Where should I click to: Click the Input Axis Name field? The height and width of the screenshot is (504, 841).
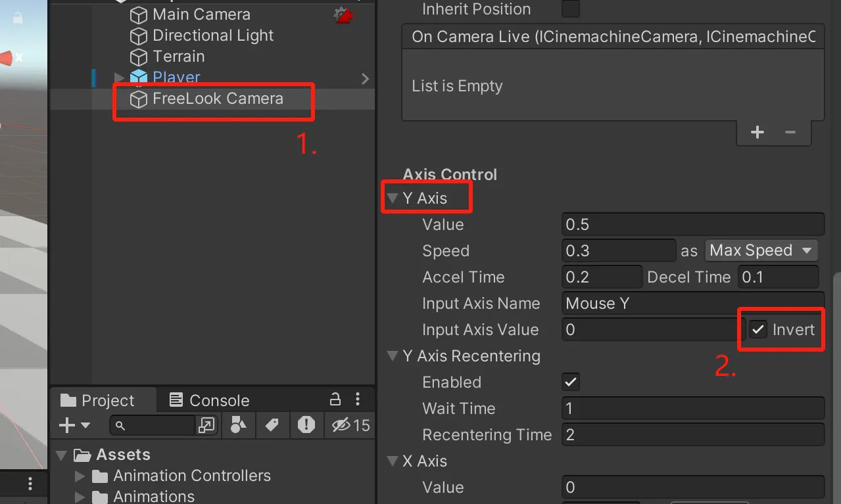(692, 304)
